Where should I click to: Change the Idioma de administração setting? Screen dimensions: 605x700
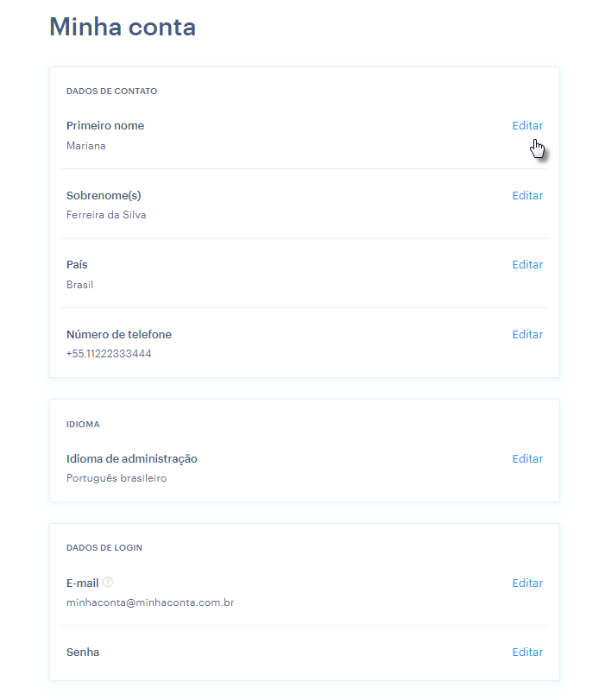pyautogui.click(x=527, y=459)
